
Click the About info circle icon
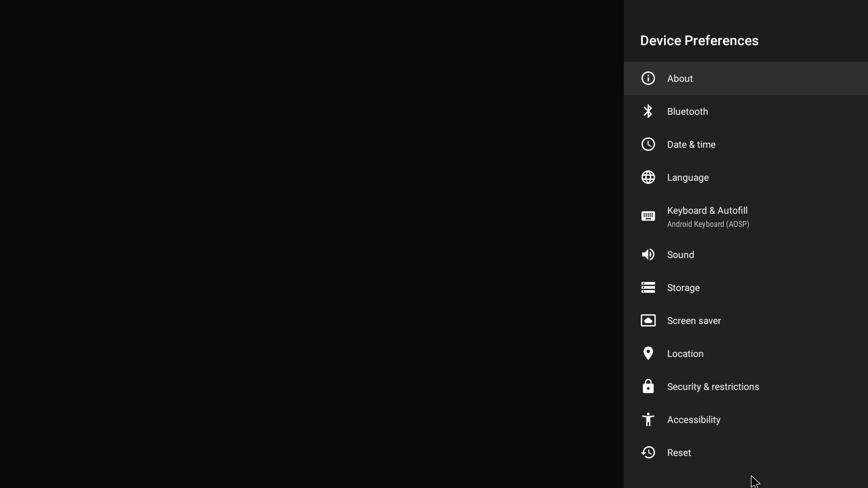[x=648, y=78]
